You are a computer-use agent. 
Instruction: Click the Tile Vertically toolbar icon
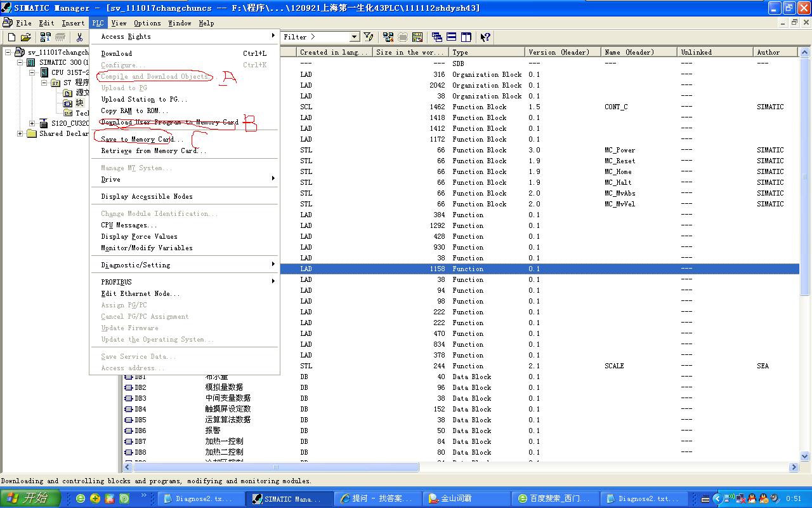(466, 37)
